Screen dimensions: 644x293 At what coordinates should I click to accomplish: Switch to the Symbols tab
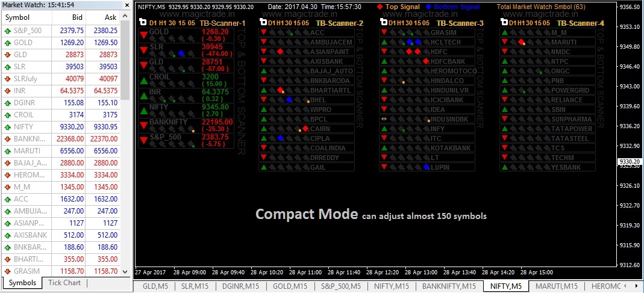(22, 282)
